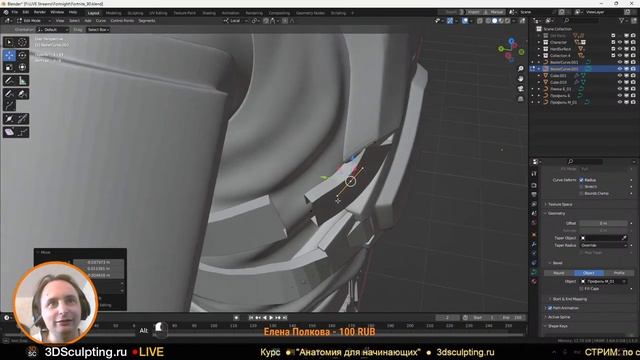The height and width of the screenshot is (360, 640).
Task: Hide Cube.001 with its eye icon
Action: coord(620,76)
